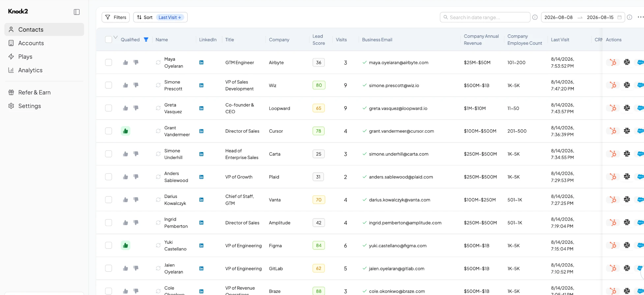Toggle Last Visit sort direction
The image size is (644, 295).
(170, 17)
